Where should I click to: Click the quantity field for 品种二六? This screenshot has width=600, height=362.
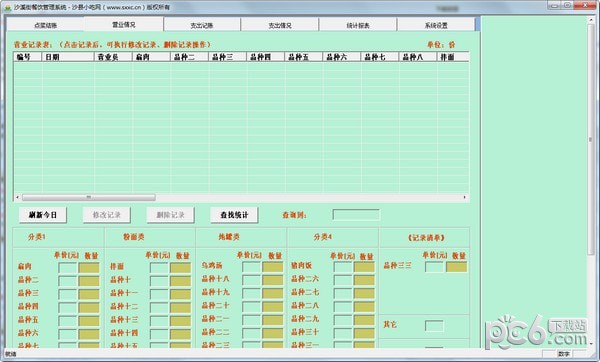(364, 280)
